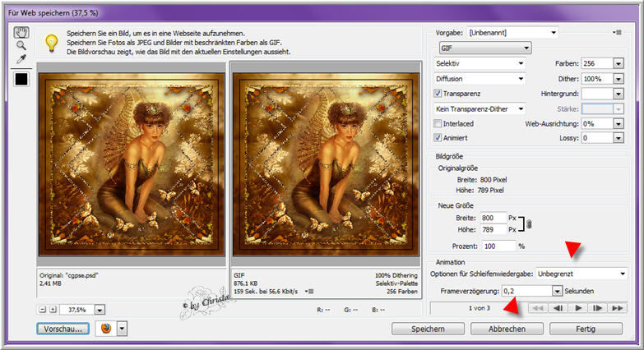Open the browser selection dropdown arrow
The width and height of the screenshot is (644, 350).
click(x=122, y=329)
